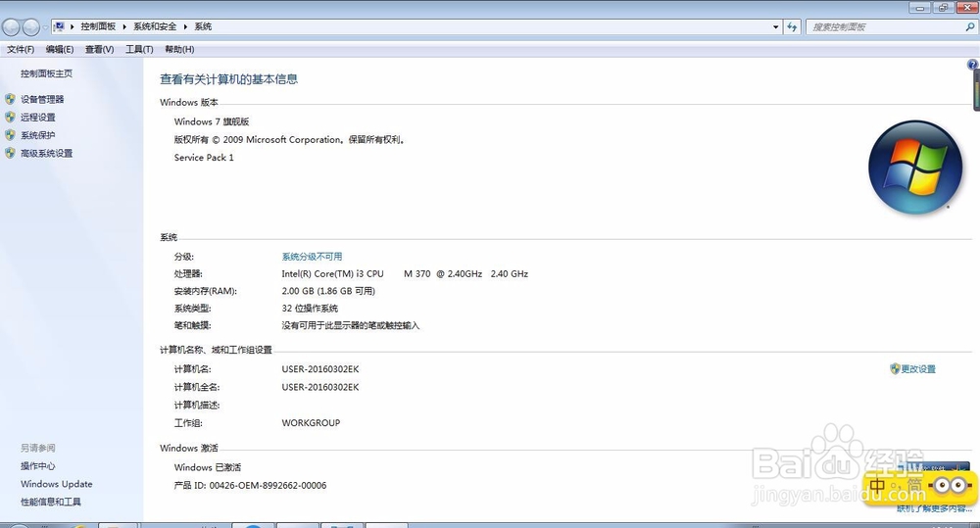Open the help question mark icon
The width and height of the screenshot is (980, 528).
pyautogui.click(x=972, y=65)
